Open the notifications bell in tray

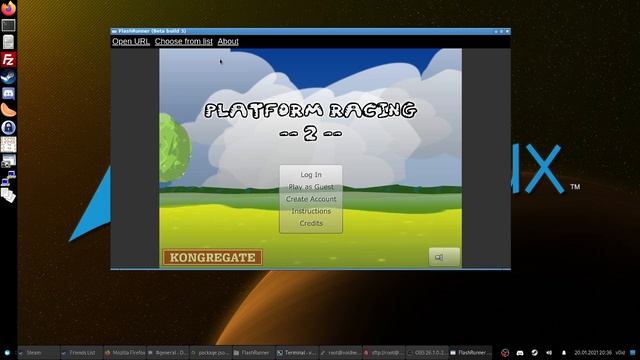click(x=564, y=353)
